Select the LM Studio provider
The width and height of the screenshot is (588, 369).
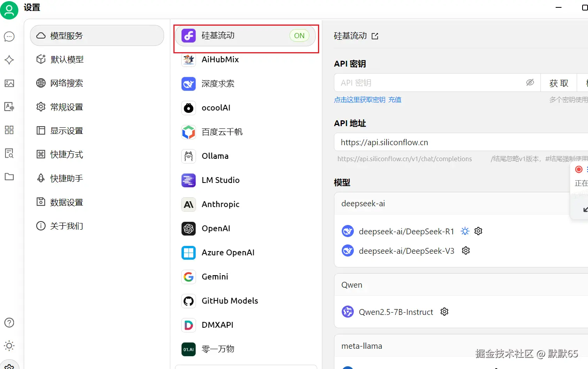coord(245,180)
